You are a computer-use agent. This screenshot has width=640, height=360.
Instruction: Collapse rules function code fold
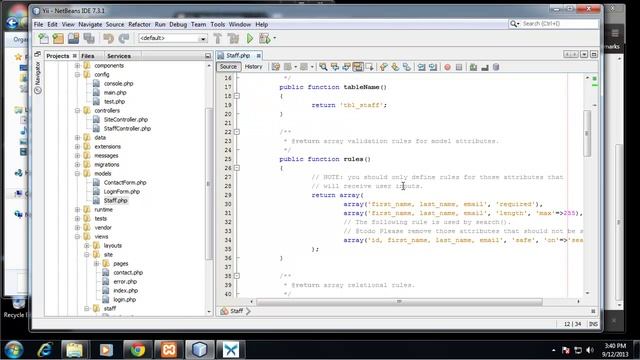237,168
